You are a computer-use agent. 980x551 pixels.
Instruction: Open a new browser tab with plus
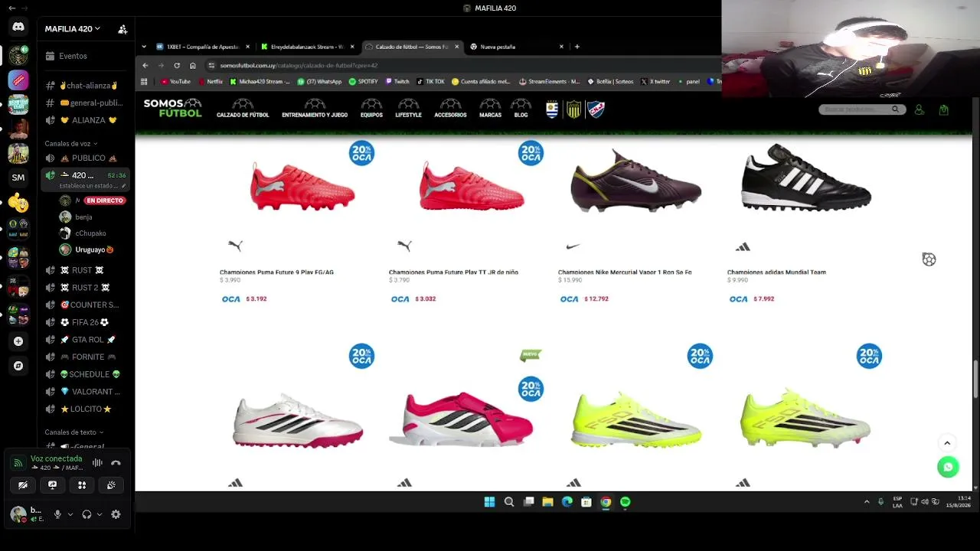(x=577, y=47)
